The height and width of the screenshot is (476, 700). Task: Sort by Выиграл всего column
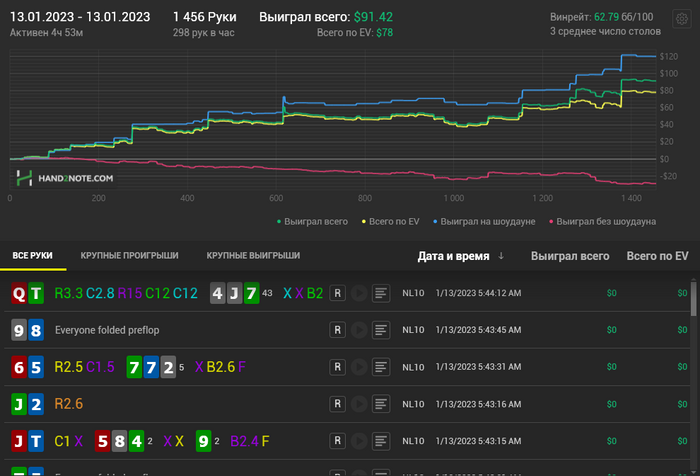click(570, 256)
